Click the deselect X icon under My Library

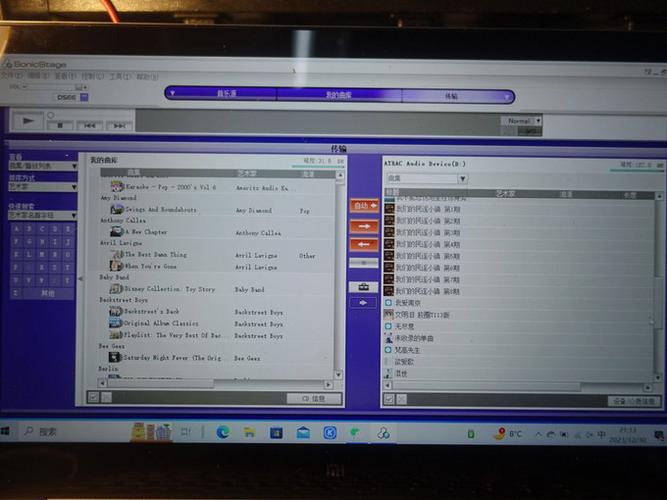pyautogui.click(x=106, y=398)
